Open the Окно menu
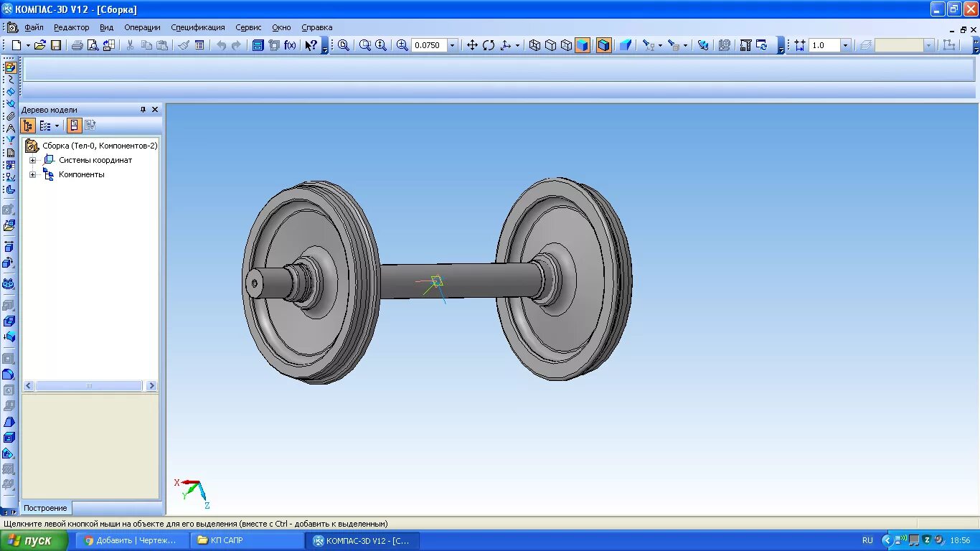Screen dimensions: 980x551 coord(281,27)
